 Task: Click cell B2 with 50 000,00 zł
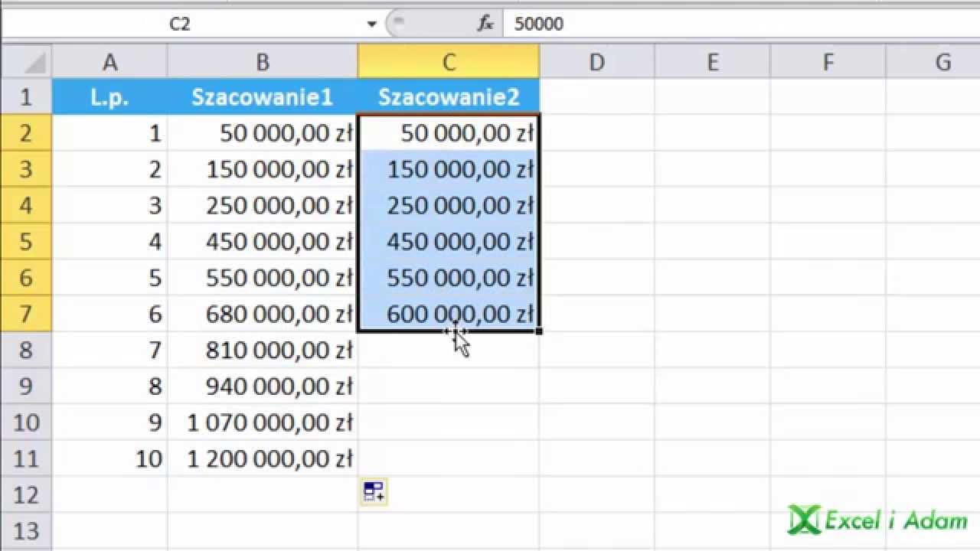click(x=263, y=133)
